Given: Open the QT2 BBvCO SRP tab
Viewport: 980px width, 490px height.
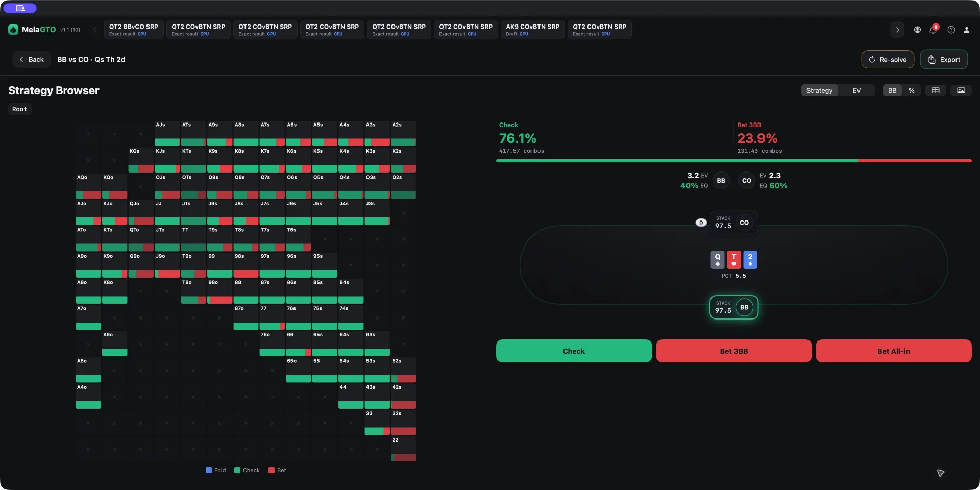Looking at the screenshot, I should [134, 30].
